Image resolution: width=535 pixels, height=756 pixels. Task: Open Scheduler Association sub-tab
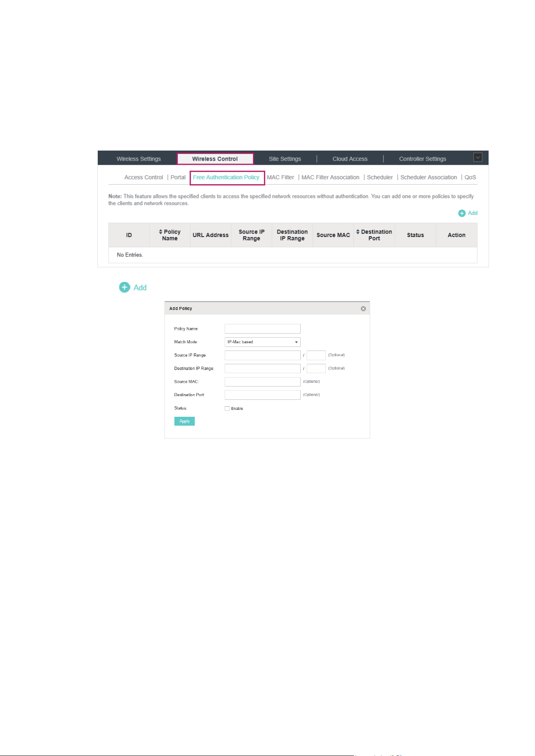pyautogui.click(x=429, y=177)
